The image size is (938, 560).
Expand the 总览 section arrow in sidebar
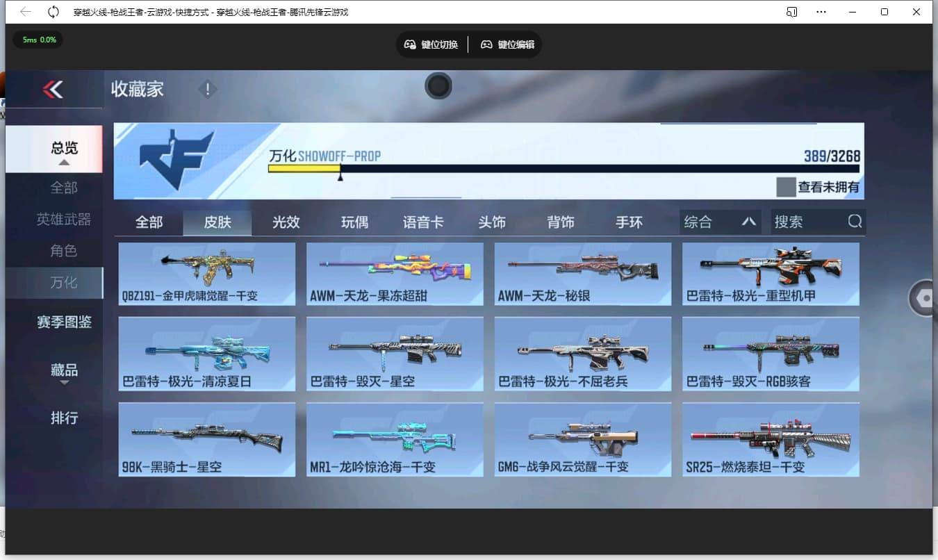point(63,163)
